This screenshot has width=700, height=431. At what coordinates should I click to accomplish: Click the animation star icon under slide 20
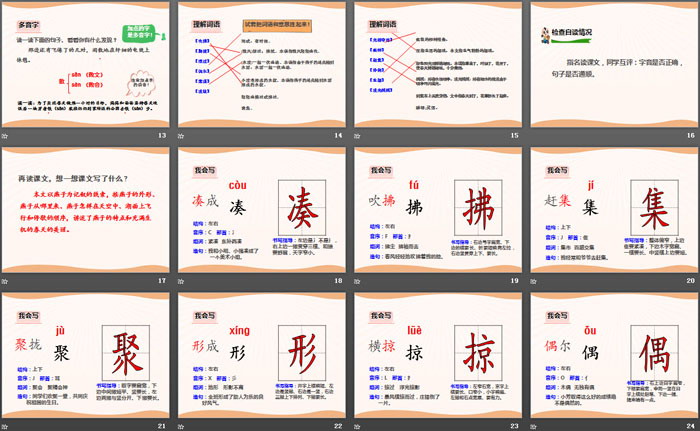(x=533, y=281)
